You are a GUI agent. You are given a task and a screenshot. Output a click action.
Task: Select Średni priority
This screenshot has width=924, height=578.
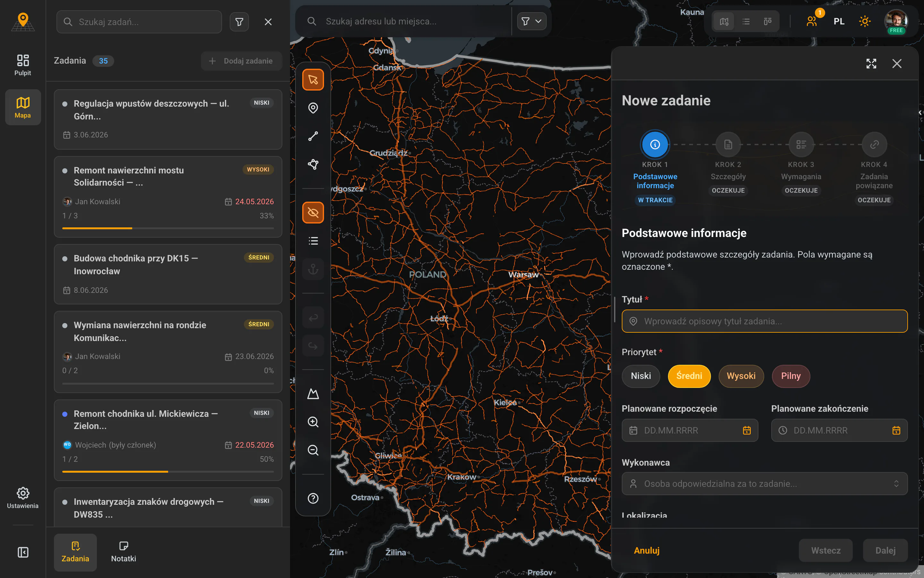pos(689,376)
